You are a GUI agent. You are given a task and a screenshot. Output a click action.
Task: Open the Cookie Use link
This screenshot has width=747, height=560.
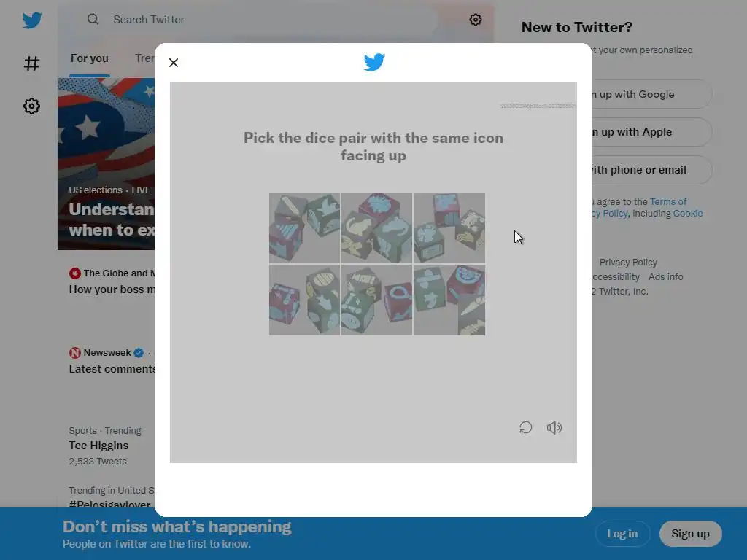click(x=687, y=214)
